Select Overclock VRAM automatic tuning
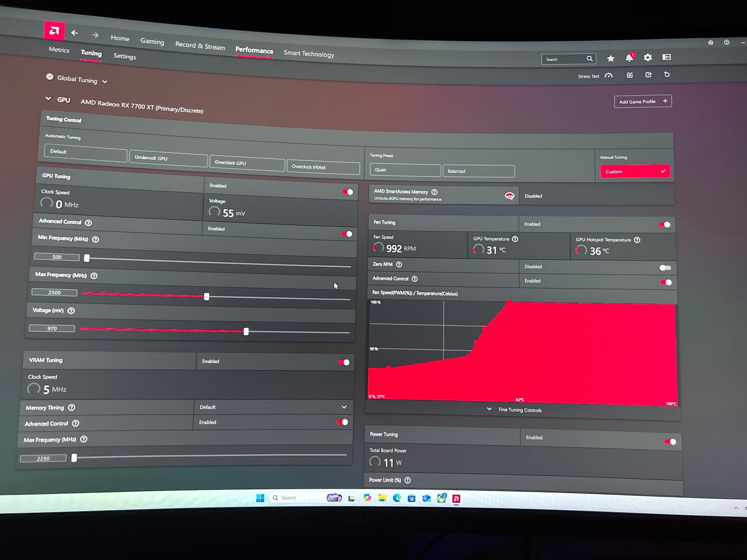The height and width of the screenshot is (560, 747). [323, 167]
